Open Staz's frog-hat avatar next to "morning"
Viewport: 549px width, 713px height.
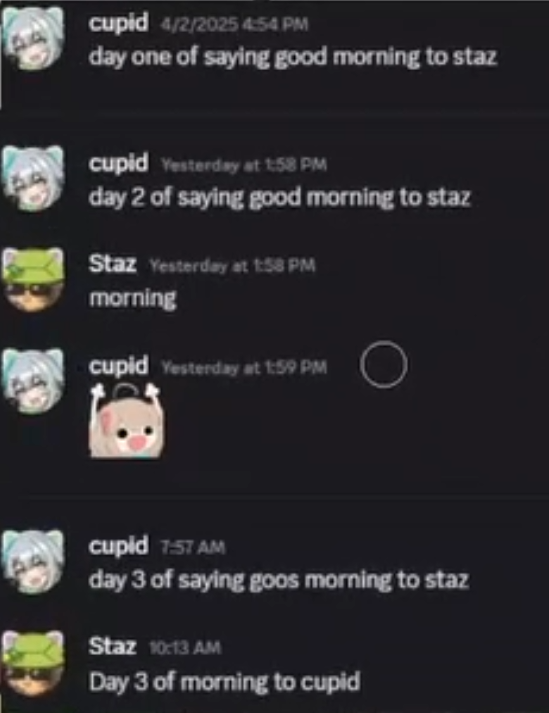33,280
